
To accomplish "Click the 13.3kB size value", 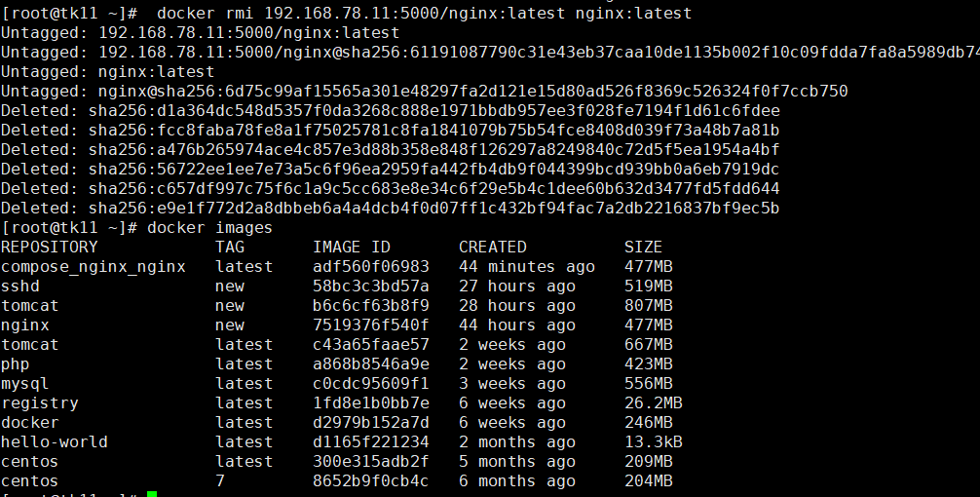I will click(x=654, y=442).
